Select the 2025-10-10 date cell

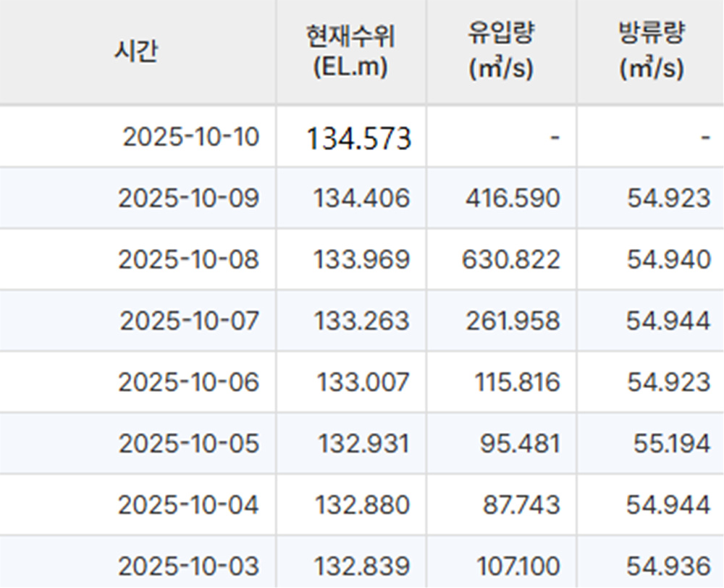tap(190, 136)
